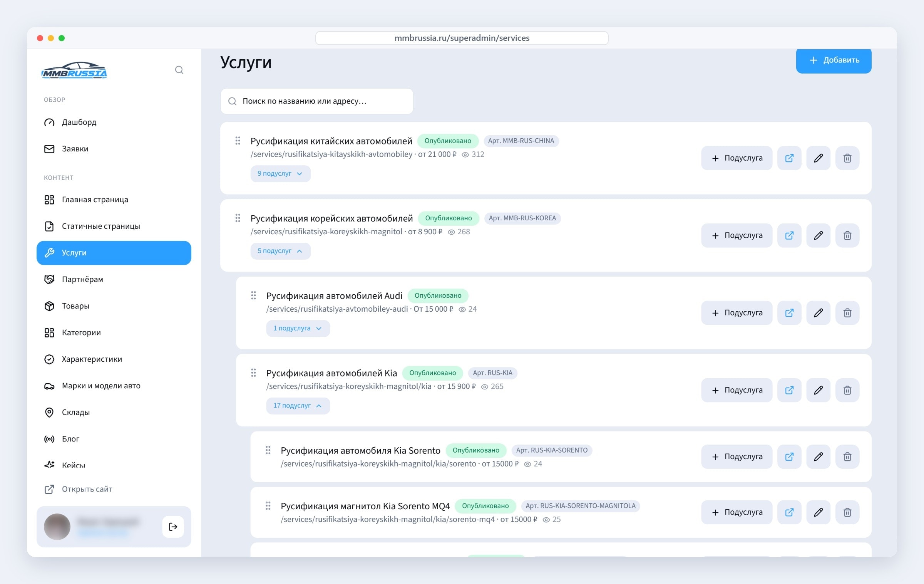Image resolution: width=924 pixels, height=584 pixels.
Task: Click the Добавить button
Action: click(x=834, y=60)
